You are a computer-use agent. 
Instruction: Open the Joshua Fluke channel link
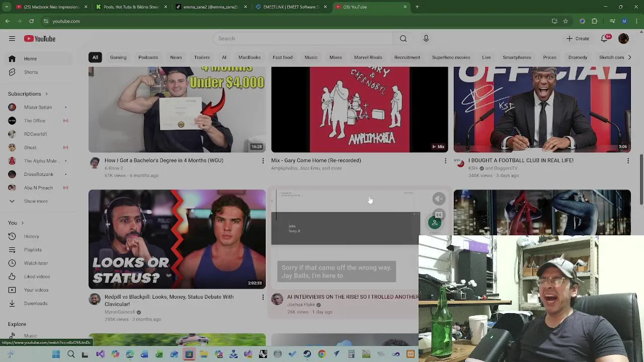301,305
